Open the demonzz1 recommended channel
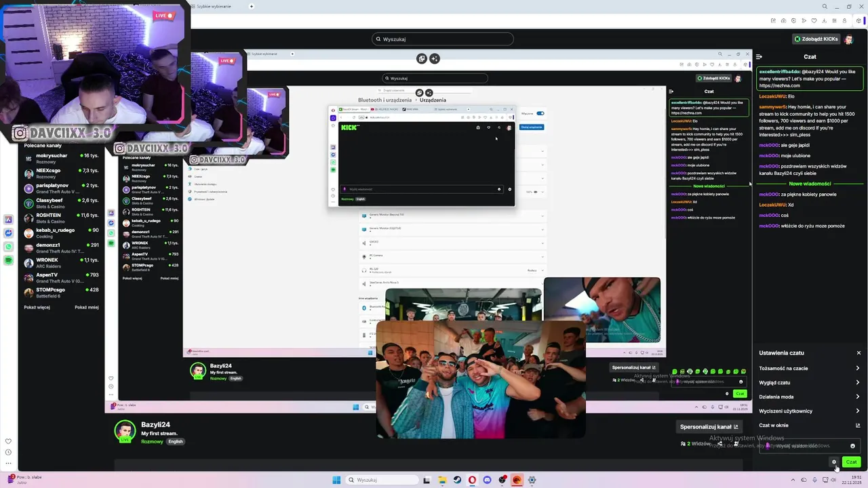The width and height of the screenshot is (868, 488). [61, 248]
